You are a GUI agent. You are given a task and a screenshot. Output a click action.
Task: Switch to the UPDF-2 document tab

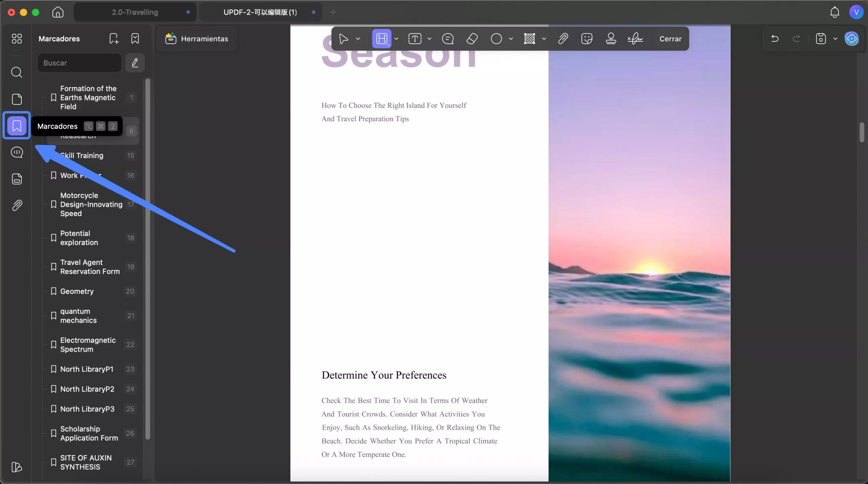[x=260, y=12]
